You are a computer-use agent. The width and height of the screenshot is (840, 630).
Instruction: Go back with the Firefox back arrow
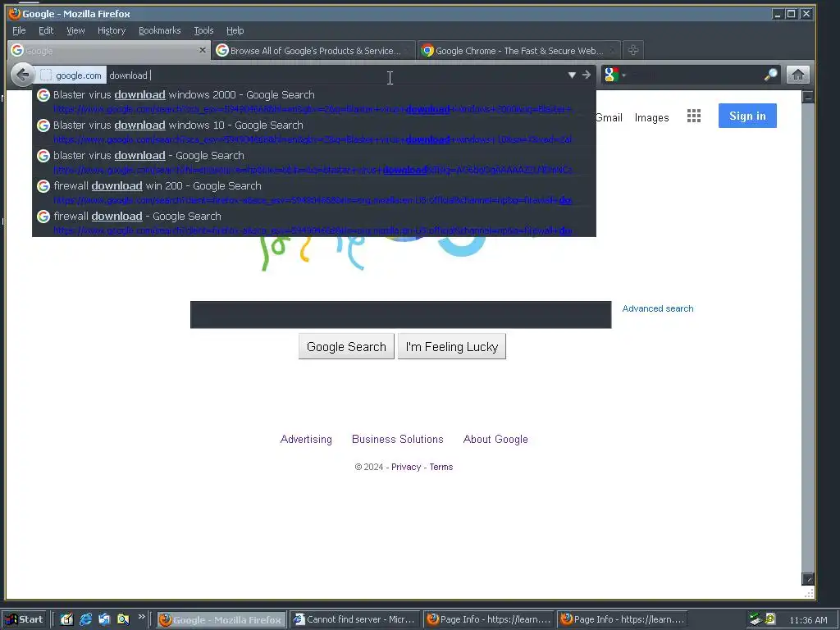22,75
